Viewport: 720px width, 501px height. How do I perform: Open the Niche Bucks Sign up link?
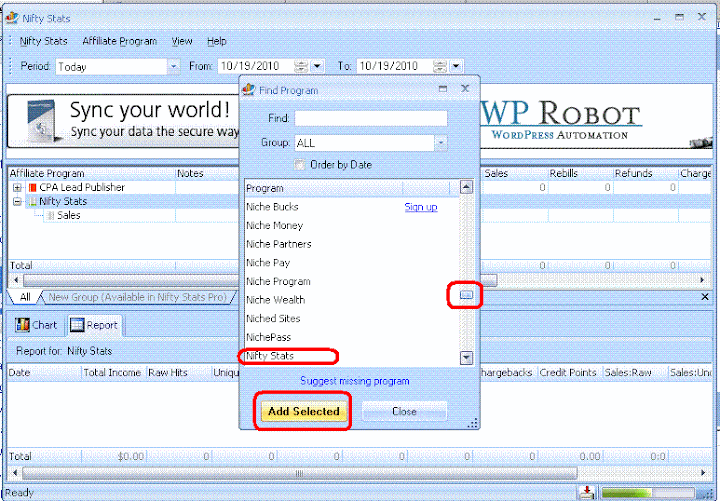421,207
